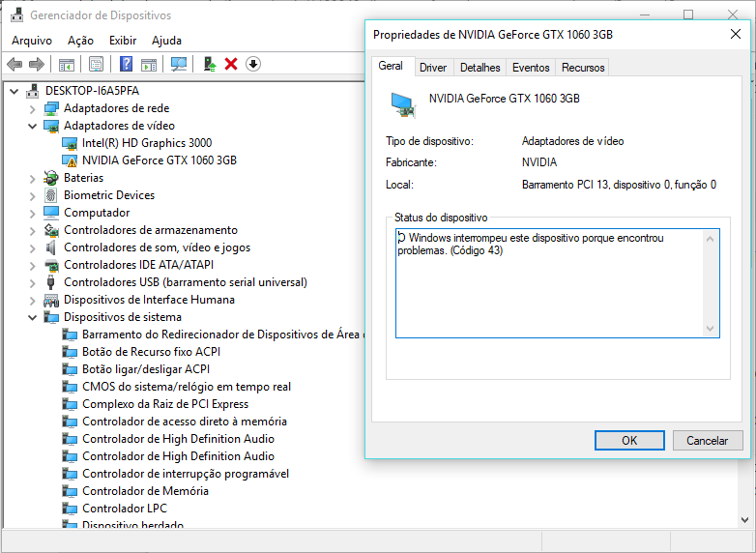Image resolution: width=756 pixels, height=553 pixels.
Task: Click the show action pane toolbar icon
Action: tap(149, 64)
